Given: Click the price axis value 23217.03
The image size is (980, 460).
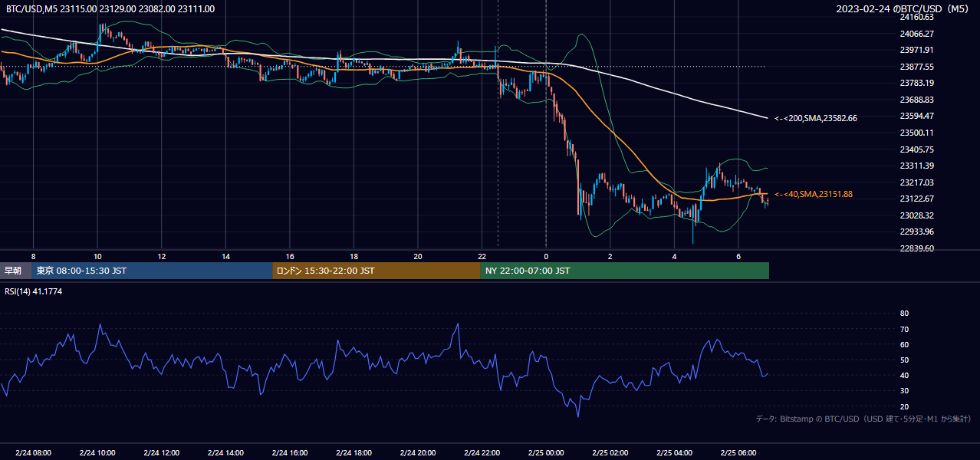Looking at the screenshot, I should 916,182.
